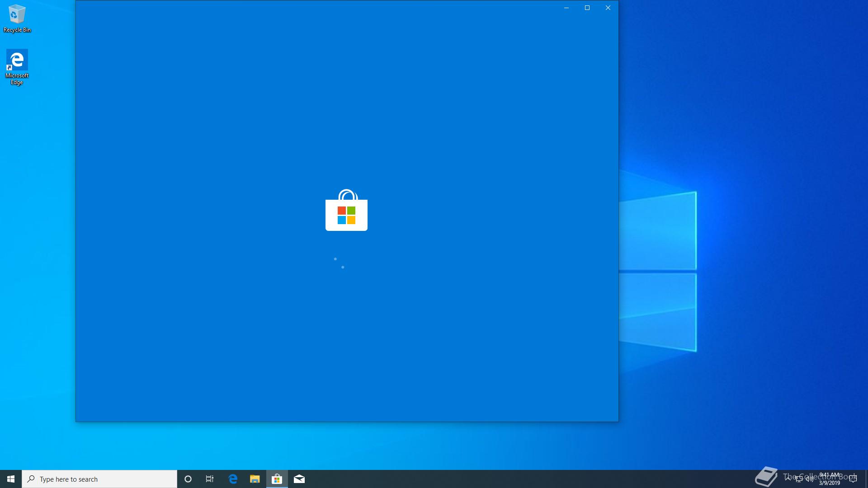Maximize the Microsoft Store window

(587, 8)
